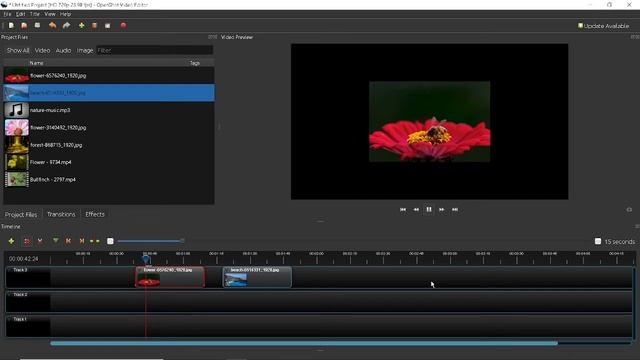640x360 pixels.
Task: Click the Track 2 label
Action: pyautogui.click(x=20, y=294)
